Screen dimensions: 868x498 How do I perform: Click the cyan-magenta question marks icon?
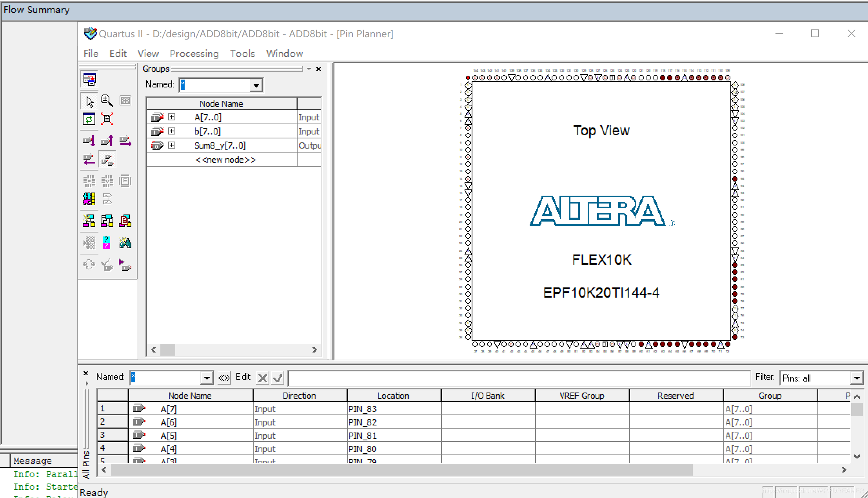pos(107,243)
